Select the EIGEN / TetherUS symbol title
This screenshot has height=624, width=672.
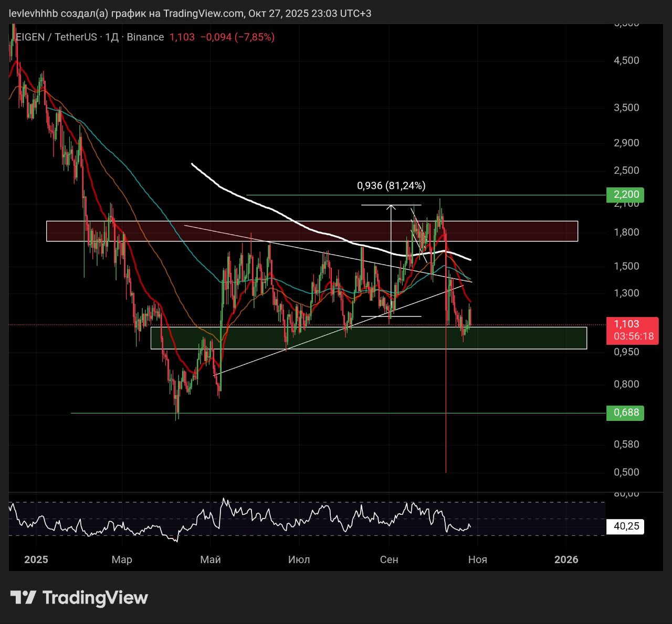point(57,37)
